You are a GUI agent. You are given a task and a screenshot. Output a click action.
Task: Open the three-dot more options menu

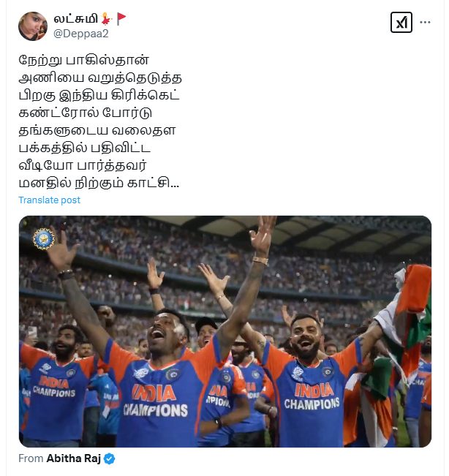pos(425,22)
